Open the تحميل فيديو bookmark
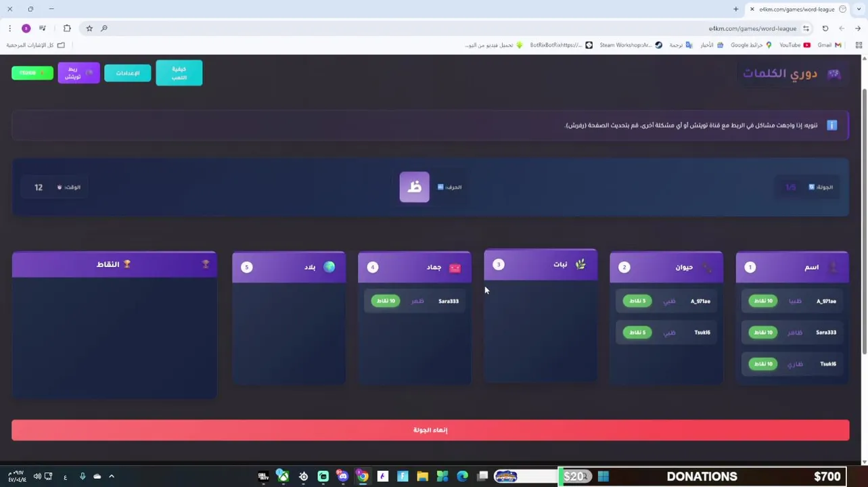 (x=494, y=45)
